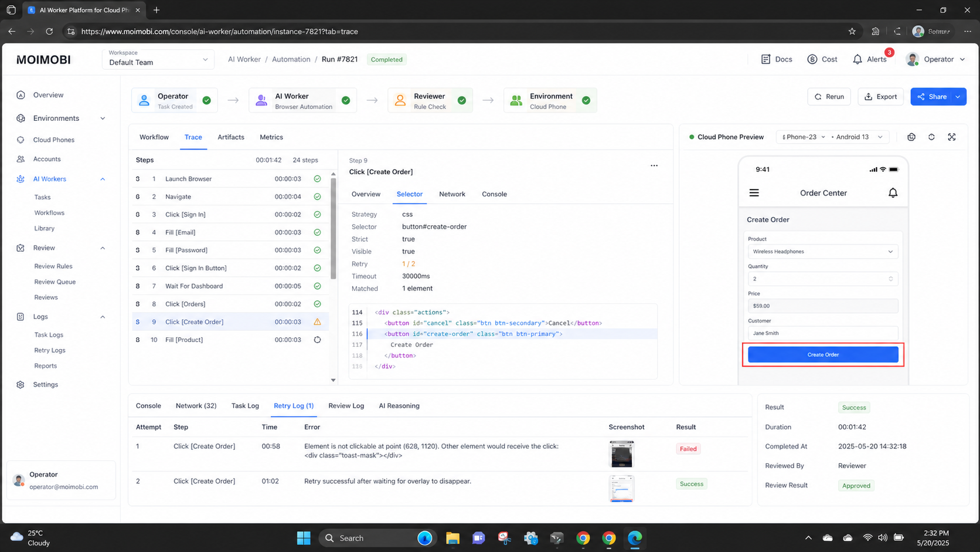The width and height of the screenshot is (980, 552).
Task: Click the steps list scroll-down arrow
Action: [x=334, y=380]
